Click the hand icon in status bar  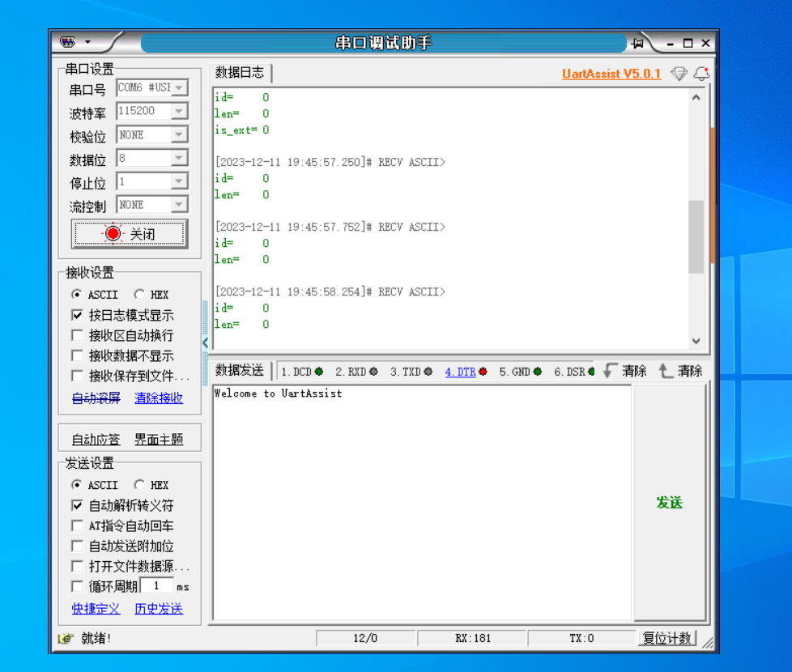pyautogui.click(x=66, y=639)
